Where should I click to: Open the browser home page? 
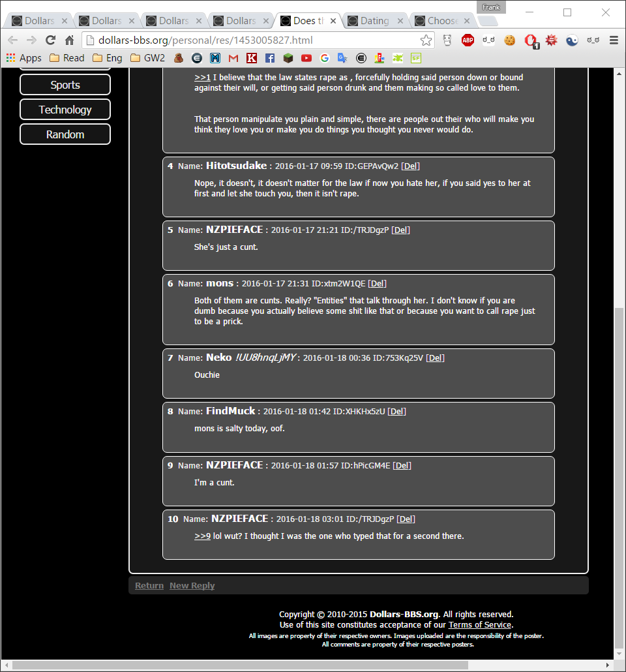pos(69,40)
